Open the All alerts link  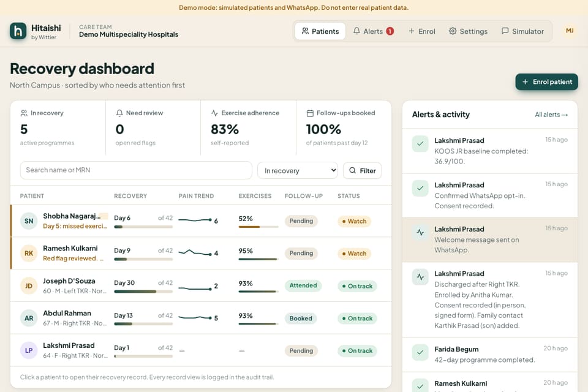point(551,115)
